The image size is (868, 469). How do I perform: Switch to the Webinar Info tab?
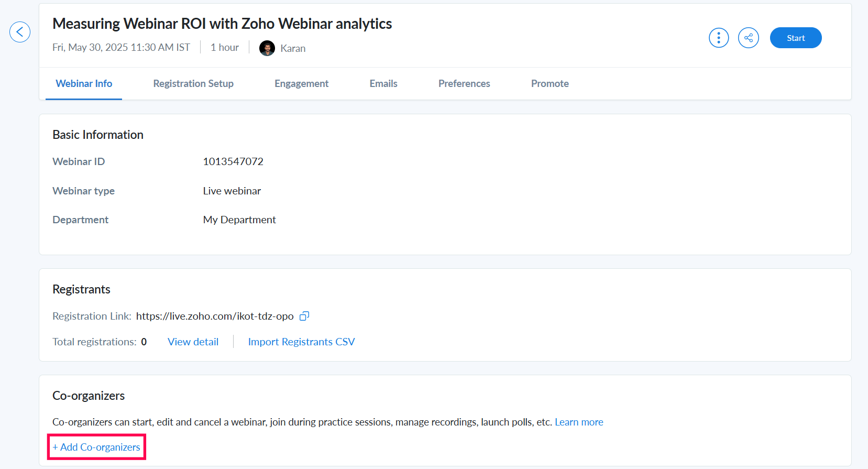click(84, 83)
